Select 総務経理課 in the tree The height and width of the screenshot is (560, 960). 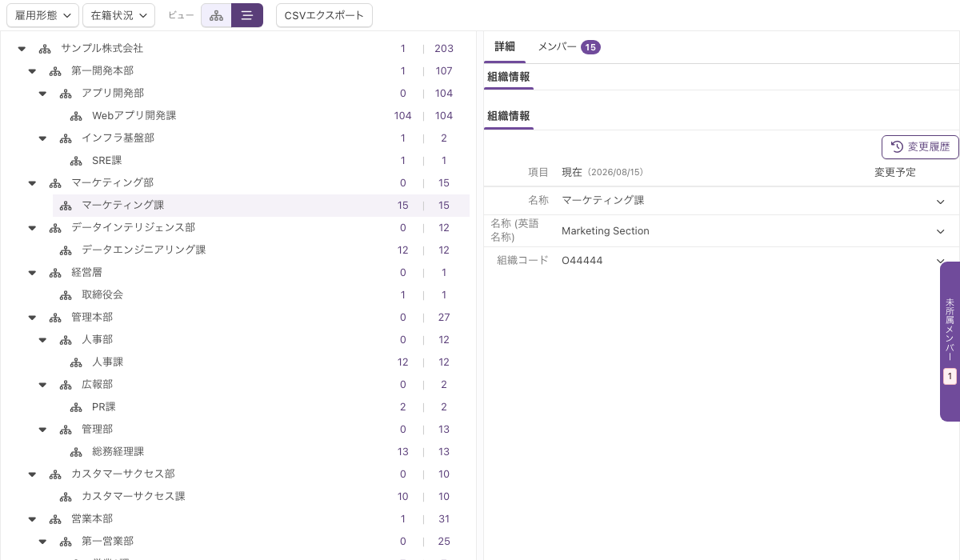[118, 452]
